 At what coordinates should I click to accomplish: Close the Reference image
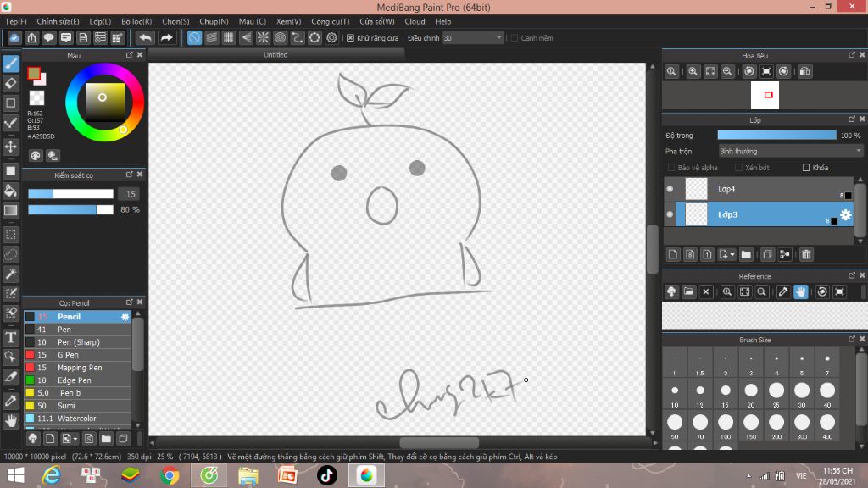point(706,291)
